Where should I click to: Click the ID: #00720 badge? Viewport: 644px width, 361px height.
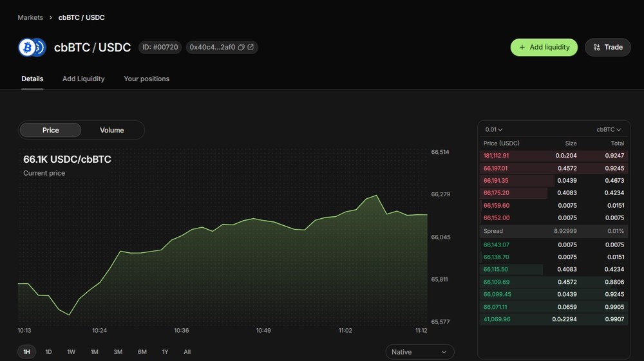(x=160, y=47)
